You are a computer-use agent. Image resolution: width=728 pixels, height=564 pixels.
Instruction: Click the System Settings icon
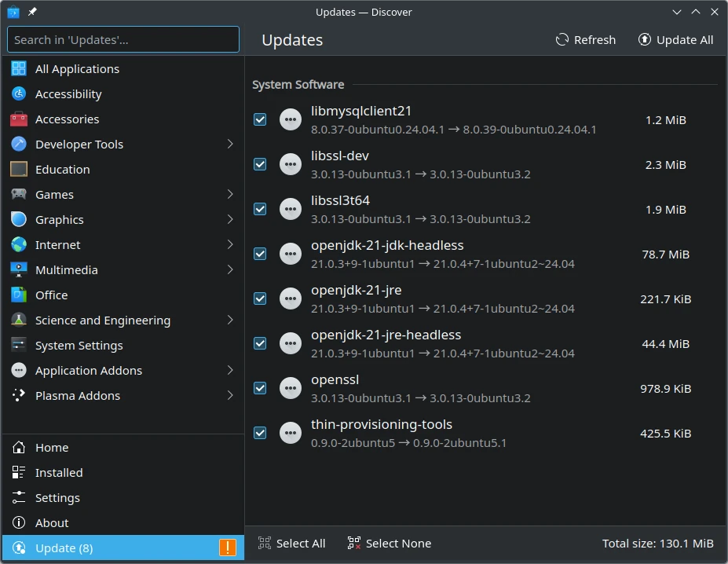[19, 345]
